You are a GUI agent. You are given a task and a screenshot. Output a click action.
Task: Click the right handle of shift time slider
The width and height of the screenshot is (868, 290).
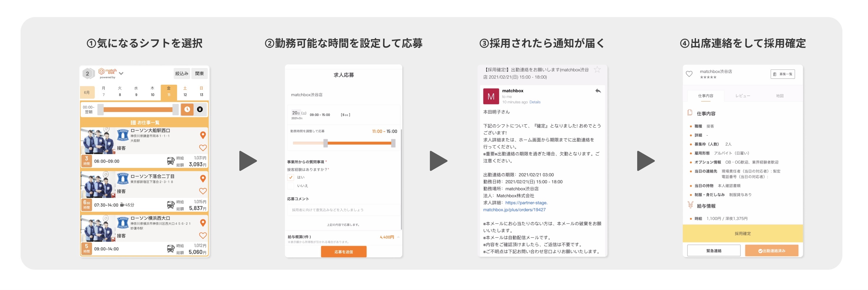175,110
